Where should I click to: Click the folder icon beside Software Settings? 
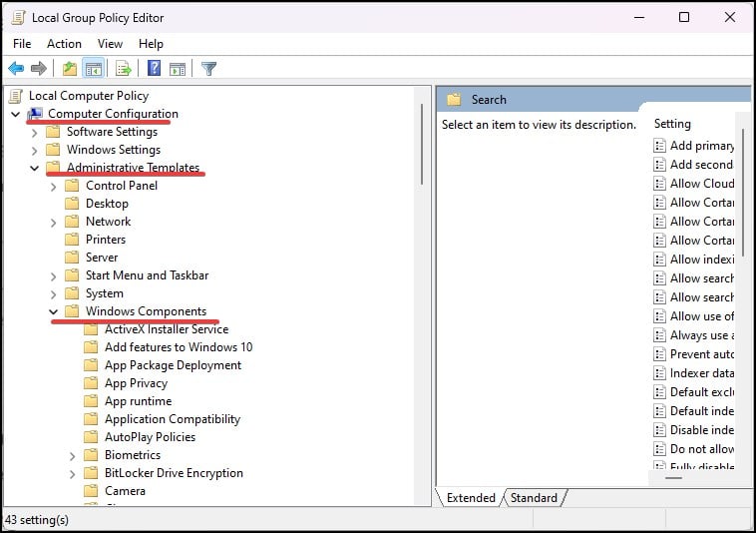[x=53, y=132]
